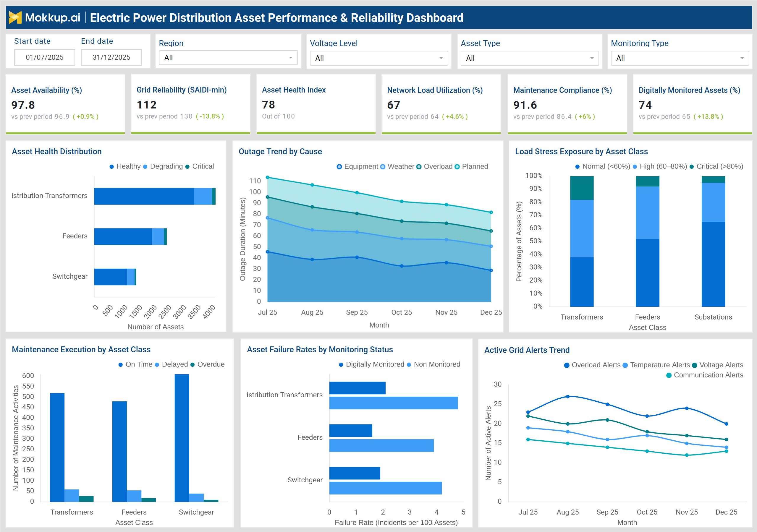Open the Region dropdown

[228, 58]
